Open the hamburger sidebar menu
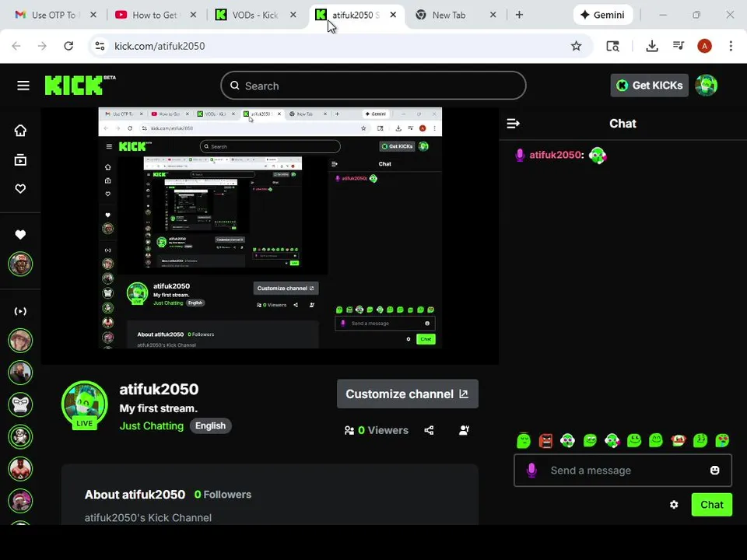Screen dimensions: 747x560 point(23,86)
